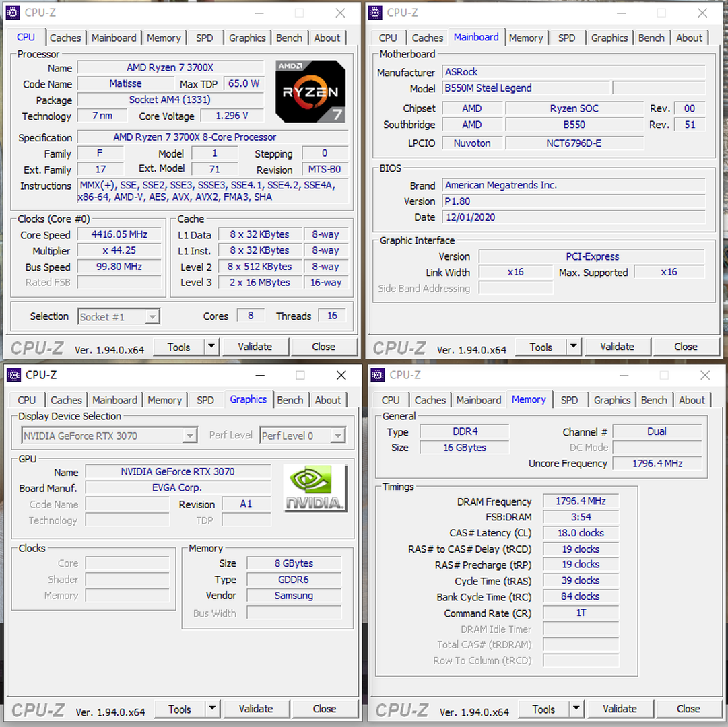Click the '3:54' FSB:DRAM ratio value

pyautogui.click(x=581, y=517)
